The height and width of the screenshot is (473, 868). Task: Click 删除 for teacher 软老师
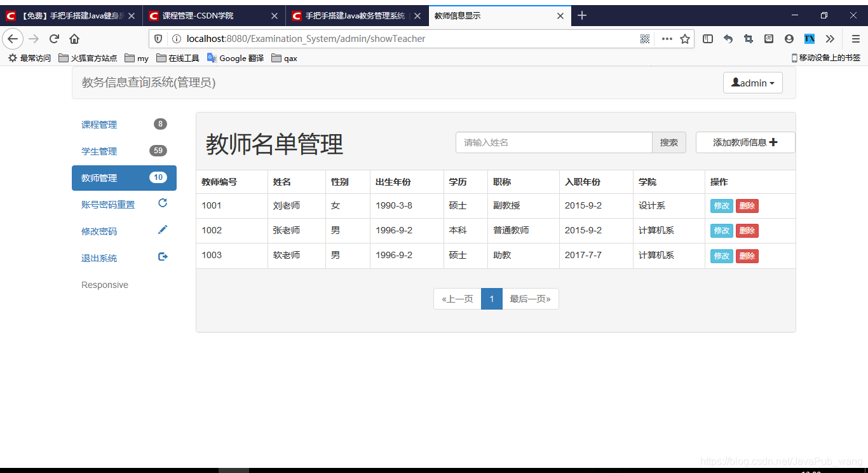[747, 256]
